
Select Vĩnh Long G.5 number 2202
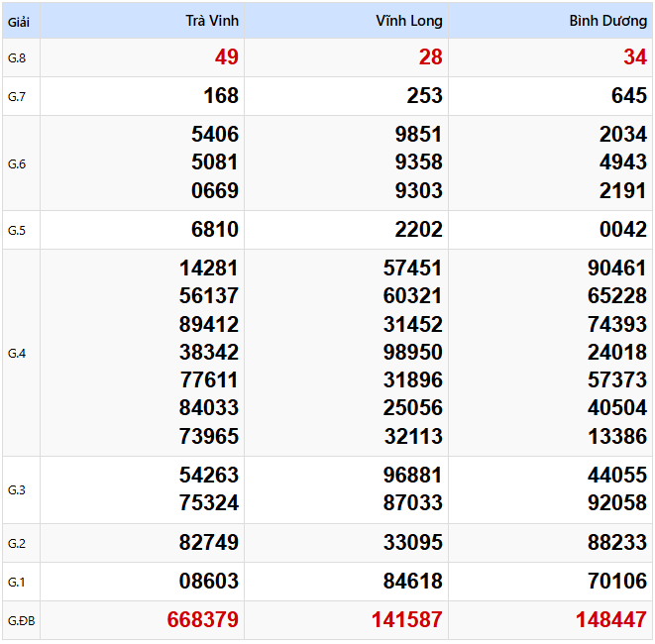(418, 230)
